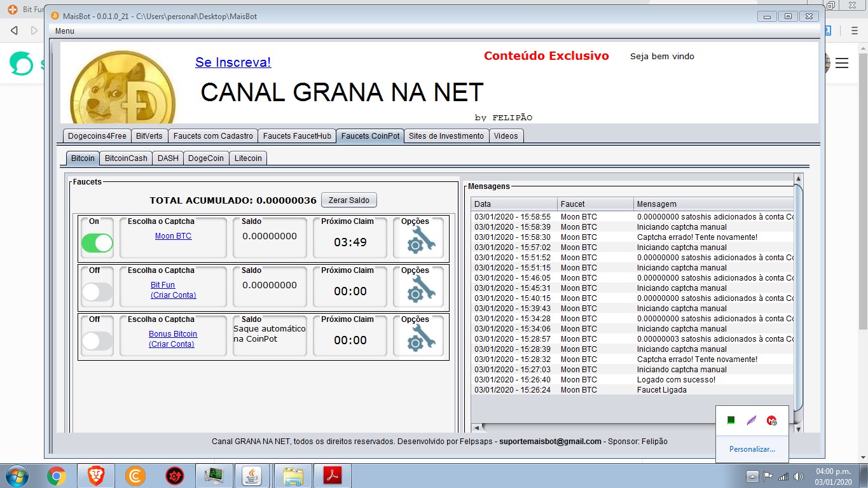The height and width of the screenshot is (488, 868).
Task: Click the up arrow of vertical scrollbar
Action: click(799, 178)
